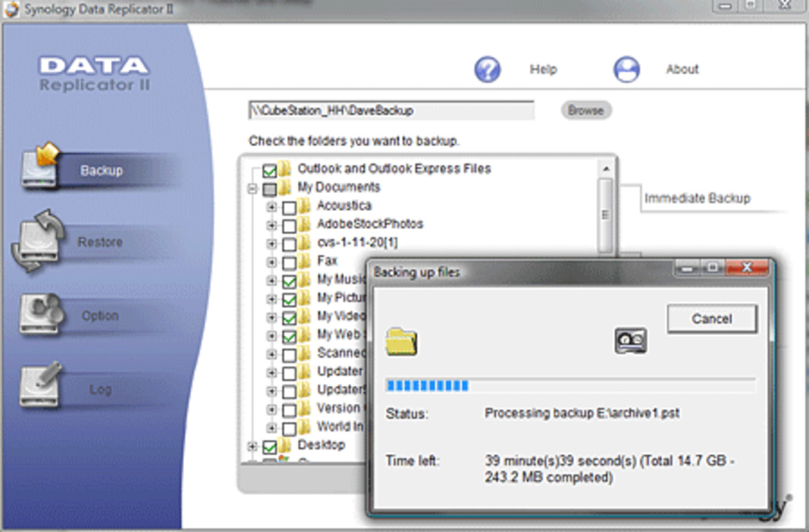Expand the My Music tree node
The image size is (809, 532).
tap(271, 281)
